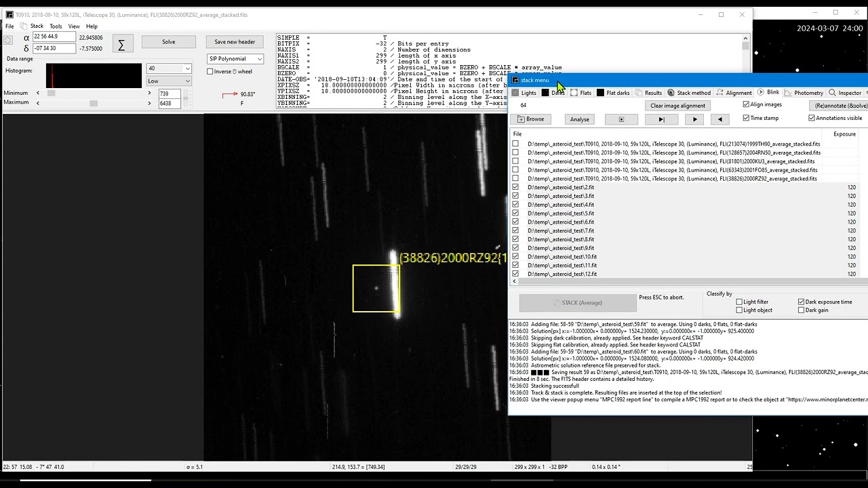This screenshot has height=488, width=868.
Task: Open the View menu
Action: (74, 26)
